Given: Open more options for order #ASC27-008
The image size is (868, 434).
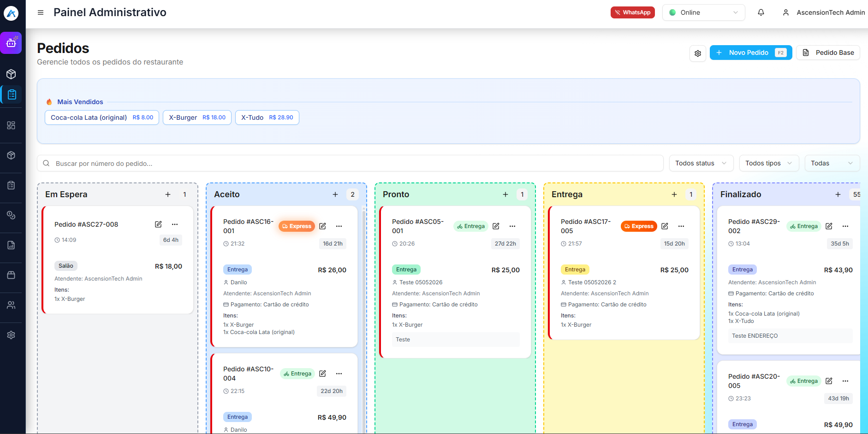Looking at the screenshot, I should (x=175, y=224).
